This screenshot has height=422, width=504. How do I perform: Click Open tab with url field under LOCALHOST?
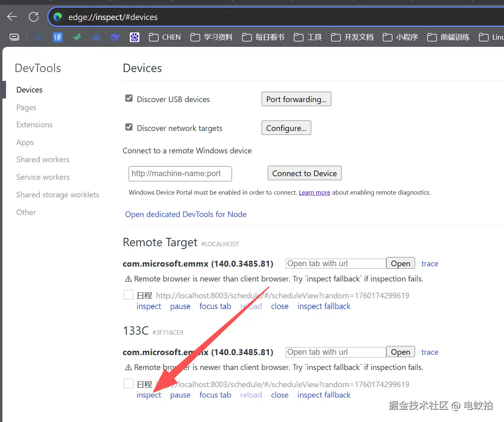[336, 263]
